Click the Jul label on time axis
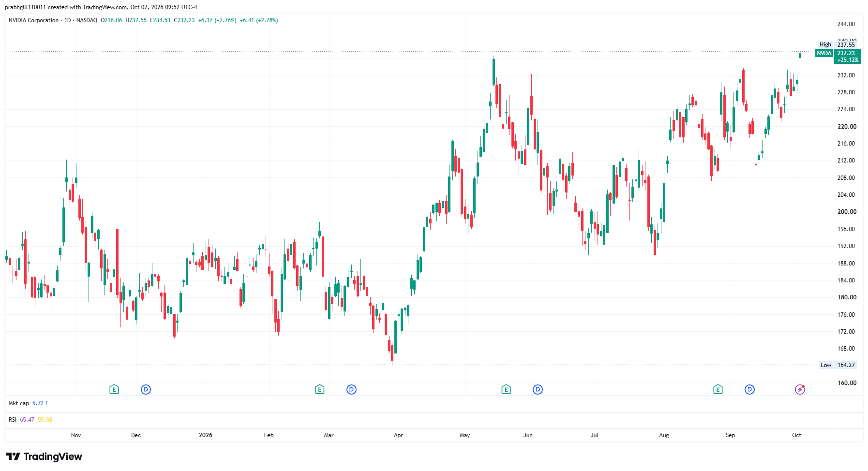The image size is (868, 471). tap(594, 435)
